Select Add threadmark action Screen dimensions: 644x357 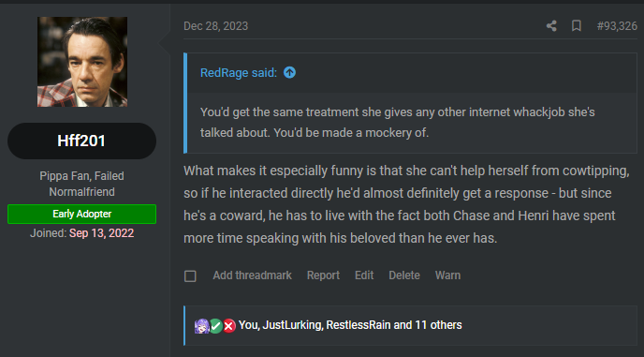click(x=252, y=275)
